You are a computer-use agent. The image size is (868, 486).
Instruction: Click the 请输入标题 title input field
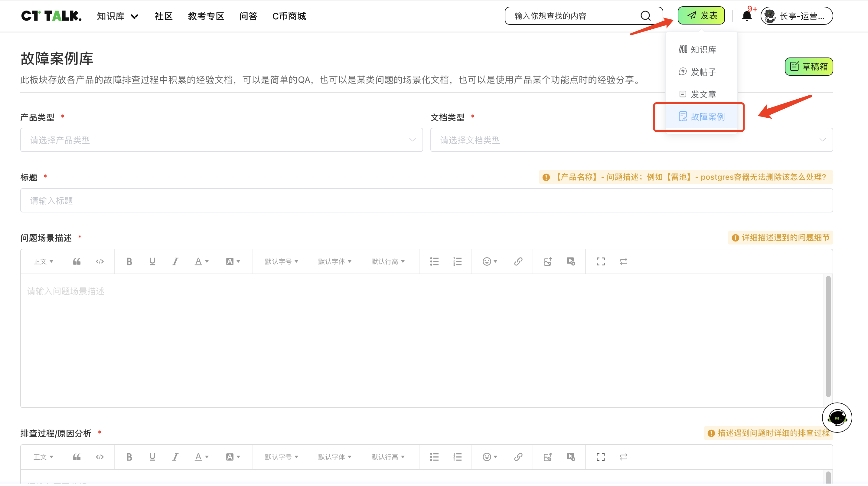tap(426, 200)
